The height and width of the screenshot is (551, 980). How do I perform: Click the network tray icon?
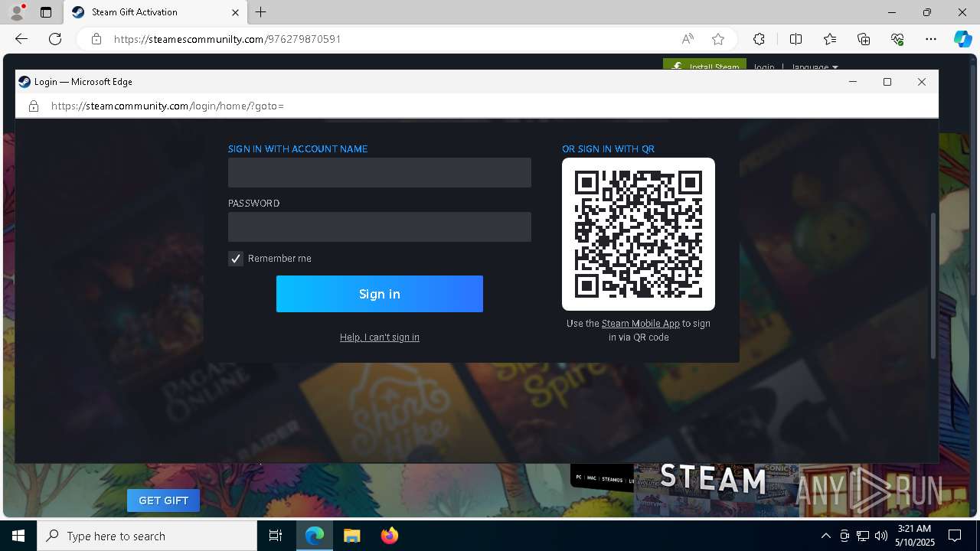863,536
